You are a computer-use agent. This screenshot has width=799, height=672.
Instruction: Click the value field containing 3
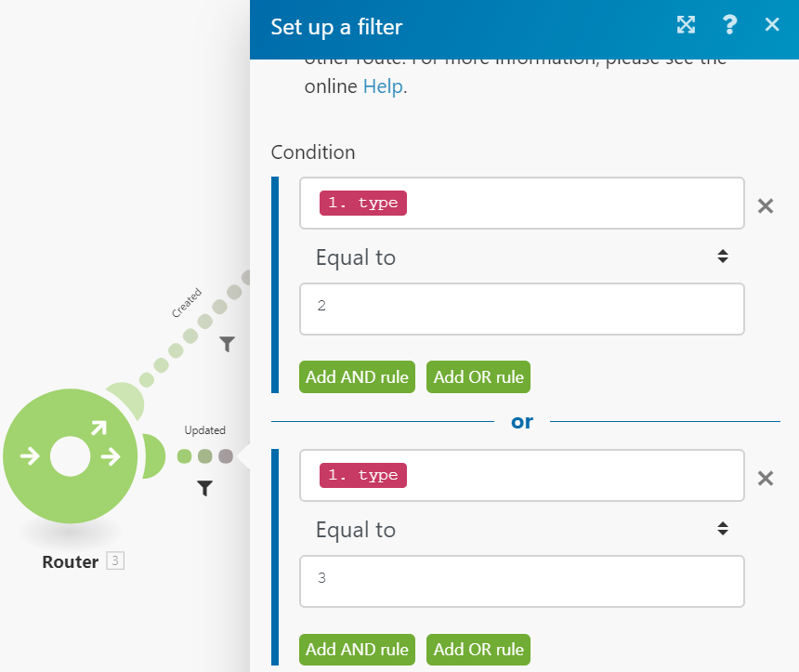click(x=522, y=581)
